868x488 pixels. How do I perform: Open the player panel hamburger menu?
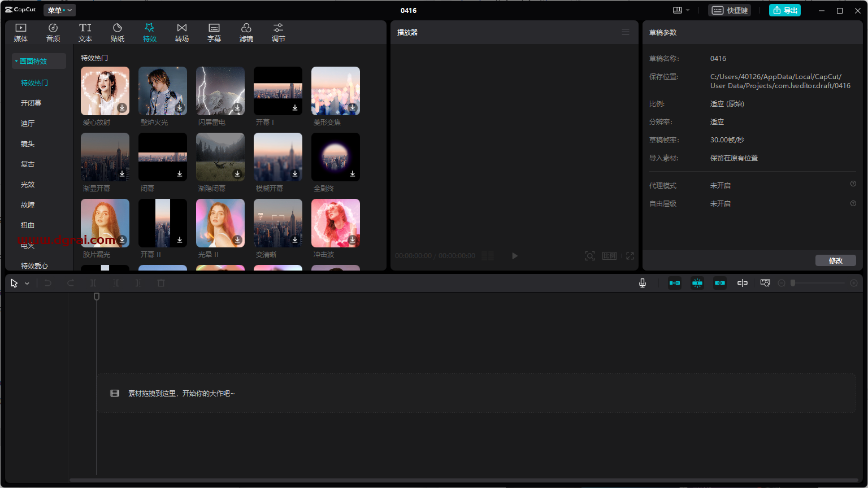(626, 32)
